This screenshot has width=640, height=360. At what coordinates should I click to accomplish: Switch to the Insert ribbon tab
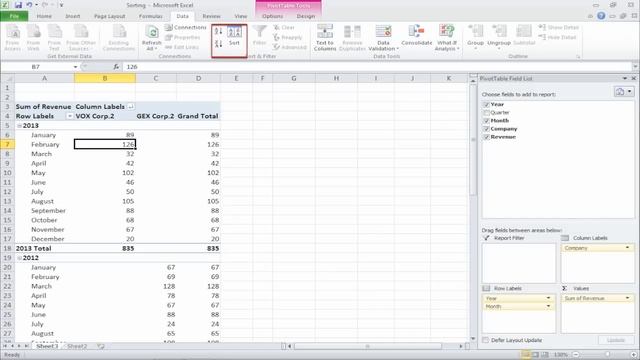(73, 16)
